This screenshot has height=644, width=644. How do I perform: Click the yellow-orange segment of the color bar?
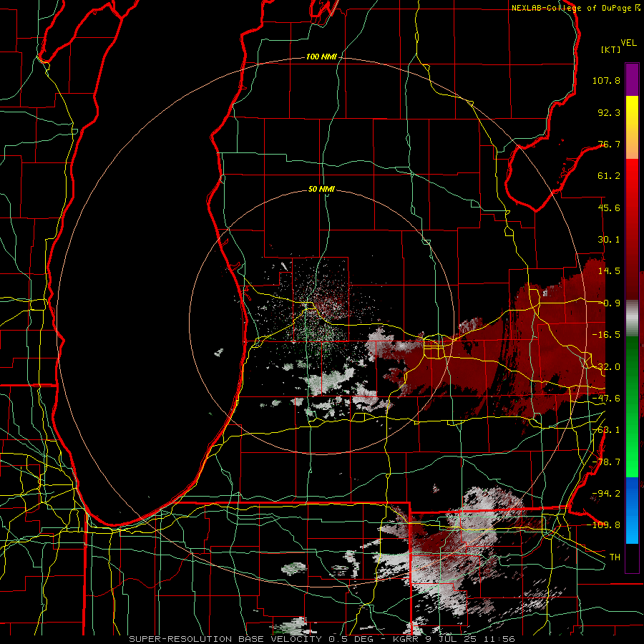click(x=632, y=127)
